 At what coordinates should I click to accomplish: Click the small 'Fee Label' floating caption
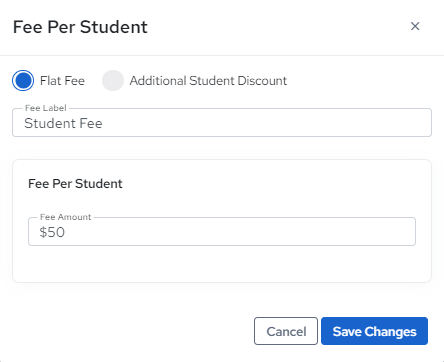[x=46, y=108]
